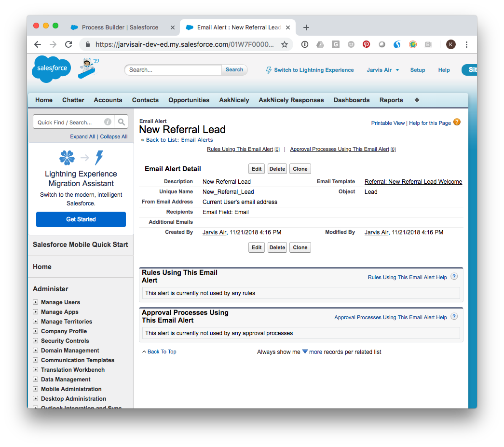The width and height of the screenshot is (504, 447).
Task: Expand Security Controls section
Action: (x=35, y=340)
